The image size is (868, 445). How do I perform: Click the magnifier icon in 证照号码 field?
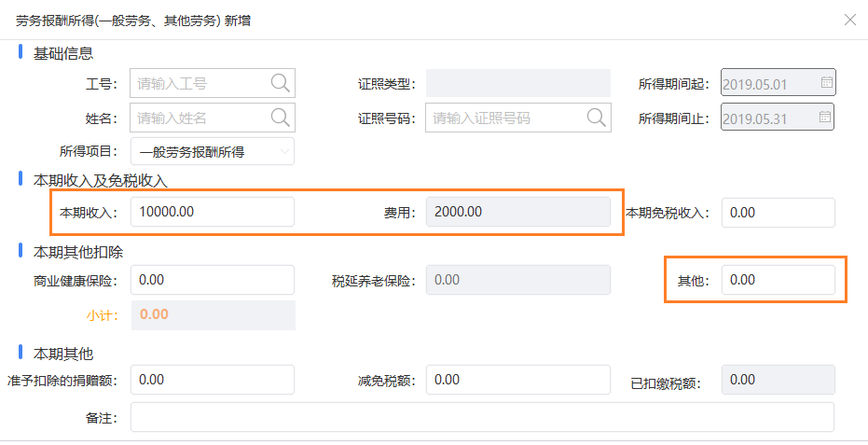tap(596, 118)
